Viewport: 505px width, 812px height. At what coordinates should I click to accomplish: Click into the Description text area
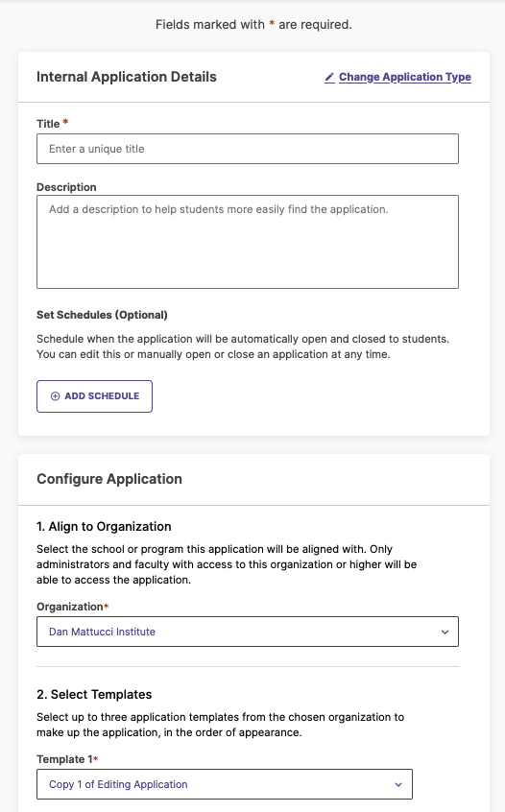click(248, 242)
